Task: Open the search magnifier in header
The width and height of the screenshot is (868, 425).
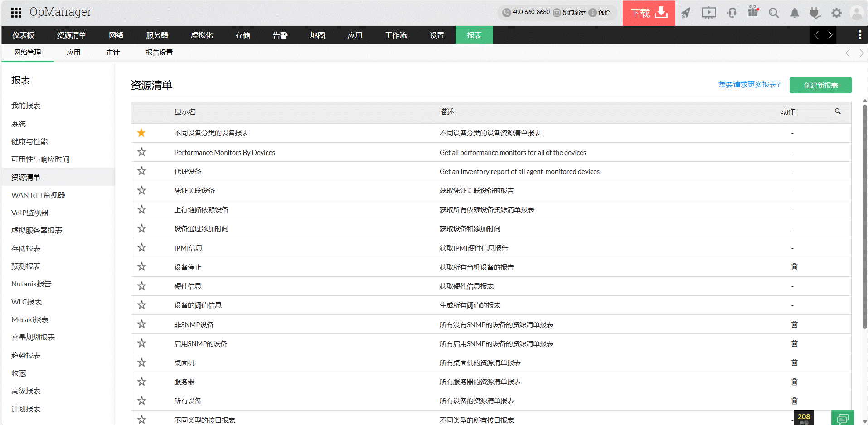Action: pos(774,13)
